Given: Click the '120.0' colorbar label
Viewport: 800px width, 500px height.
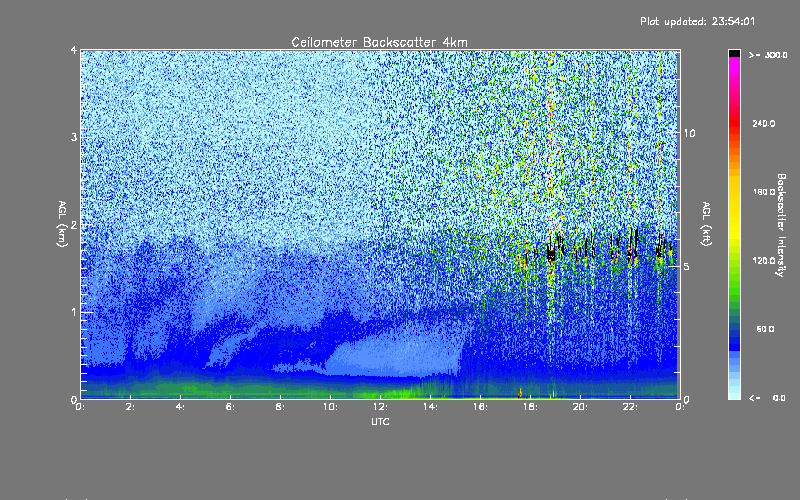Looking at the screenshot, I should coord(764,260).
